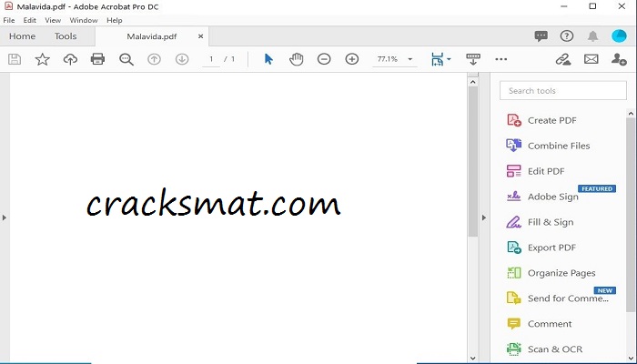Open the View menu
The image size is (637, 364).
coord(53,20)
